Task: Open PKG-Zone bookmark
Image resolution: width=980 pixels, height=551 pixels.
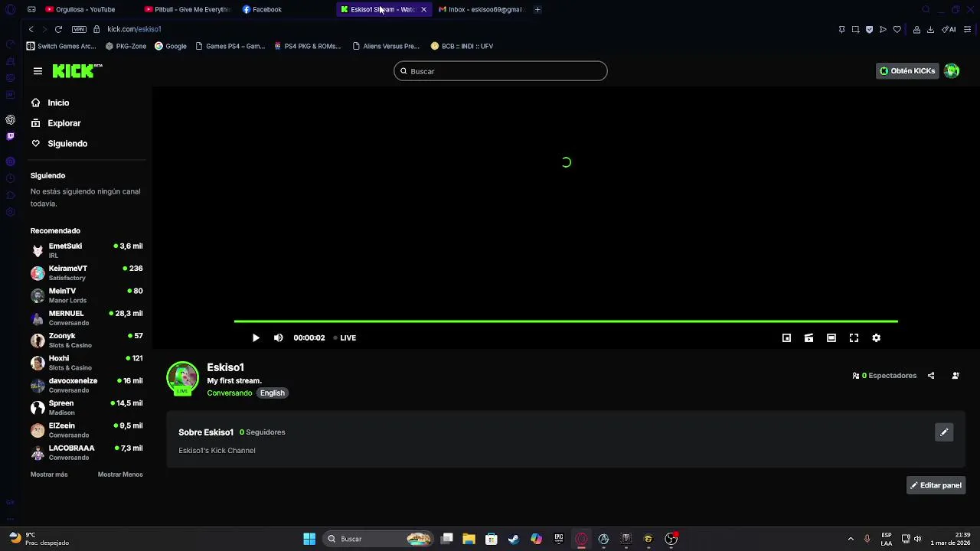Action: pos(126,46)
